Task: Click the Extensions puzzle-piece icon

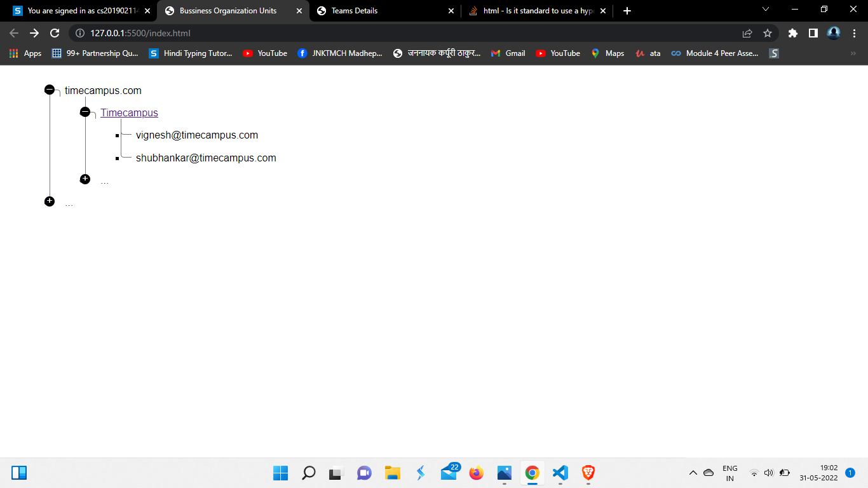Action: 793,32
